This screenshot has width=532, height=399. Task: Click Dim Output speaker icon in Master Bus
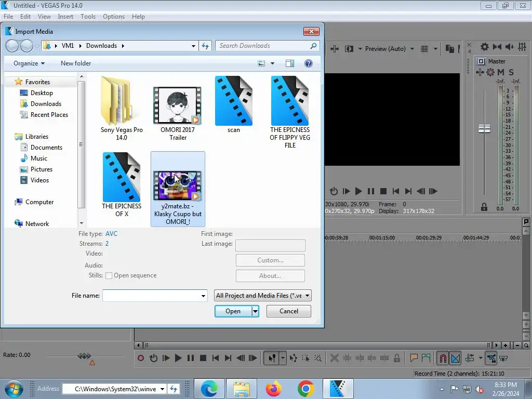[x=510, y=47]
